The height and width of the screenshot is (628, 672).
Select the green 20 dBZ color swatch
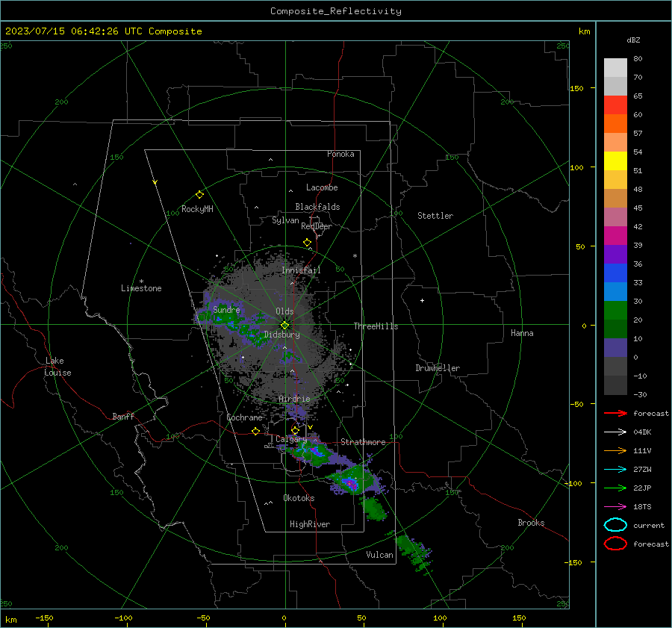pyautogui.click(x=615, y=310)
